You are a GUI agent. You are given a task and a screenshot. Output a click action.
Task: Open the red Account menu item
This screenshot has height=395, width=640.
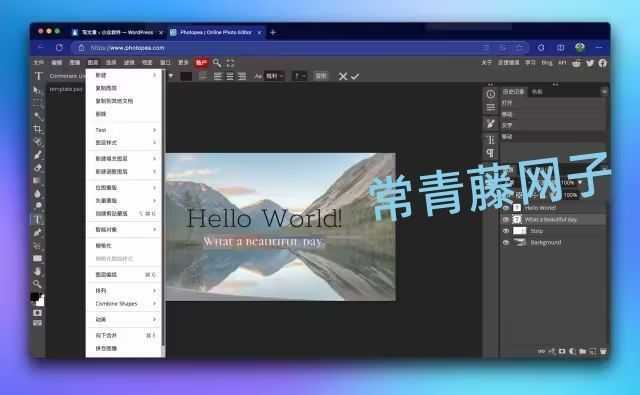tap(201, 62)
